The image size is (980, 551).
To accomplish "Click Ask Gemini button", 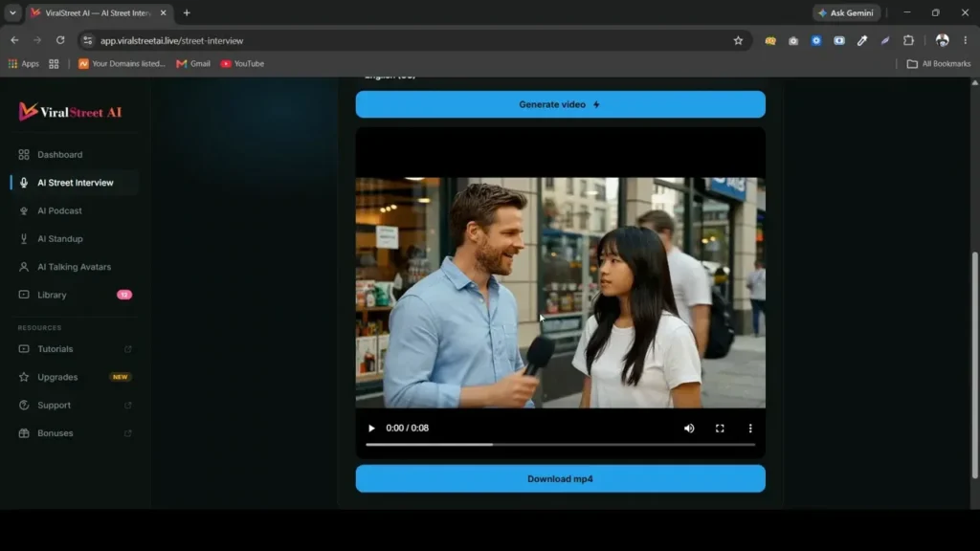I will click(x=846, y=12).
